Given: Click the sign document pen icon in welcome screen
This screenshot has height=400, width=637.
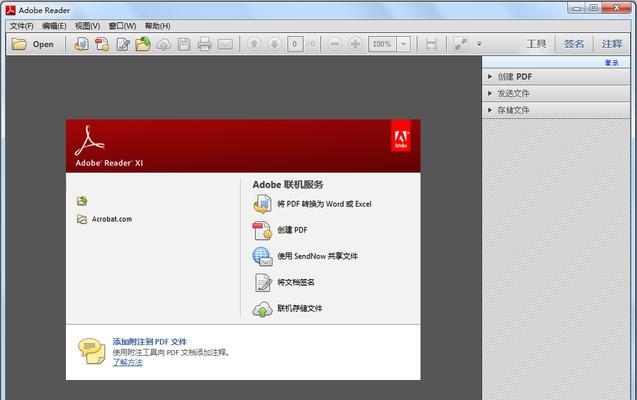Looking at the screenshot, I should coord(263,283).
